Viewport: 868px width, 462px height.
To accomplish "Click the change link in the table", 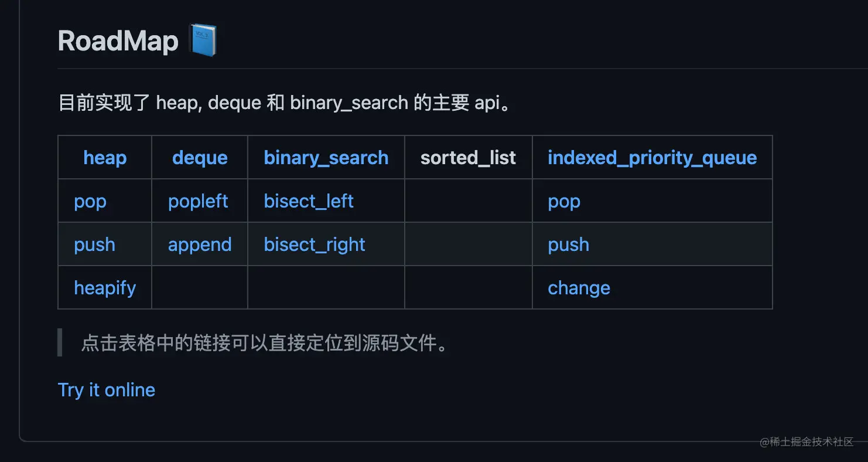I will (579, 288).
